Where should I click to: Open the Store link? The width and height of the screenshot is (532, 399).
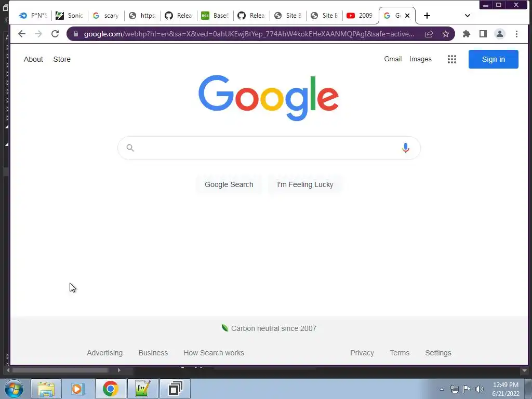62,59
